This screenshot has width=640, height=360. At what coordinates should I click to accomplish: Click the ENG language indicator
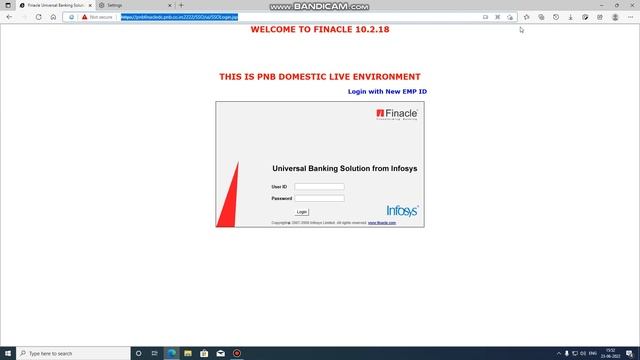click(x=593, y=353)
